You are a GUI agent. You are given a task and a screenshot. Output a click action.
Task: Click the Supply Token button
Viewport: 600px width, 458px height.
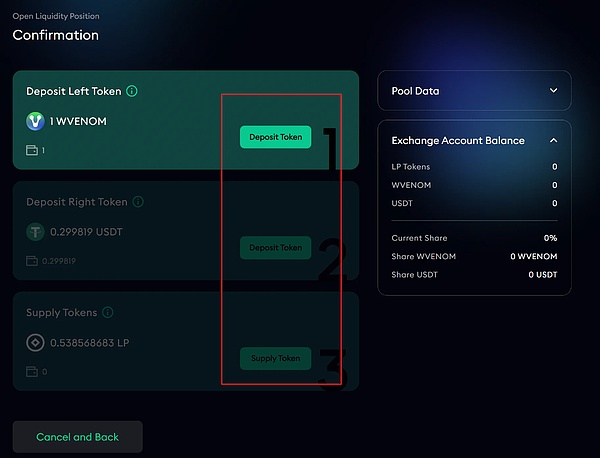(x=276, y=358)
